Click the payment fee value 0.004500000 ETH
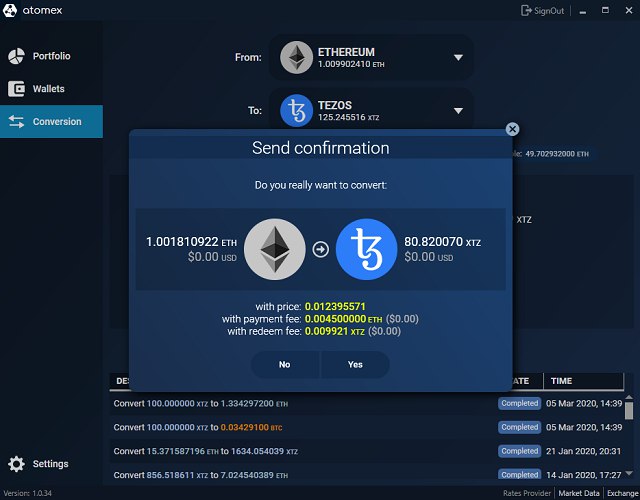640x500 pixels. point(343,319)
